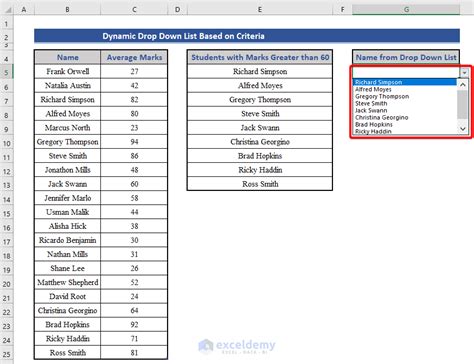The image size is (474, 364).
Task: Select Shane Lee cell
Action: click(67, 268)
